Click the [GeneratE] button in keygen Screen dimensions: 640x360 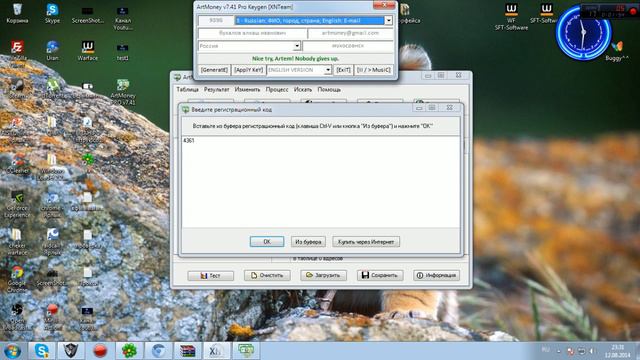pos(214,70)
